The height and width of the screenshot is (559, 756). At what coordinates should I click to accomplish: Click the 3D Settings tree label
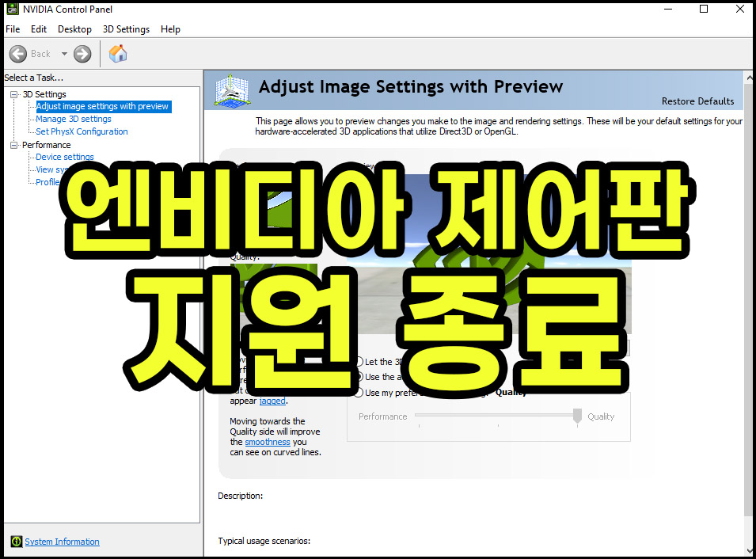pos(44,94)
